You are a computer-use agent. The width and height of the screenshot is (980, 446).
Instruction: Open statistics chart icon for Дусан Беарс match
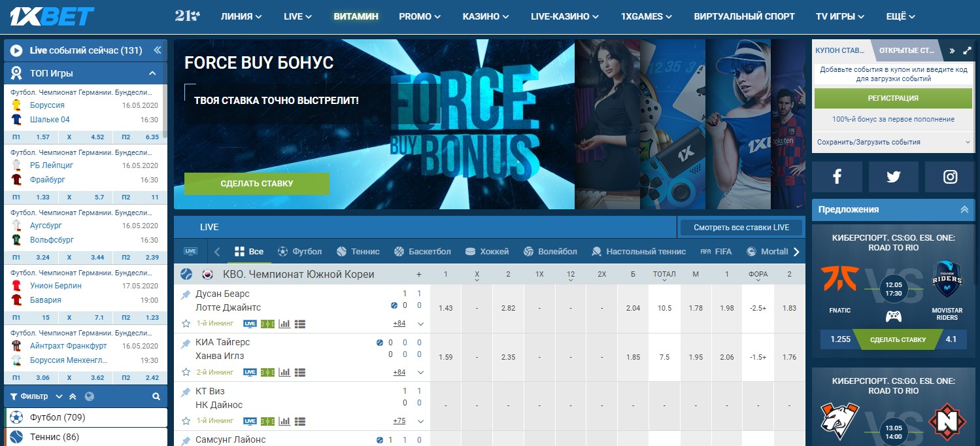click(284, 324)
